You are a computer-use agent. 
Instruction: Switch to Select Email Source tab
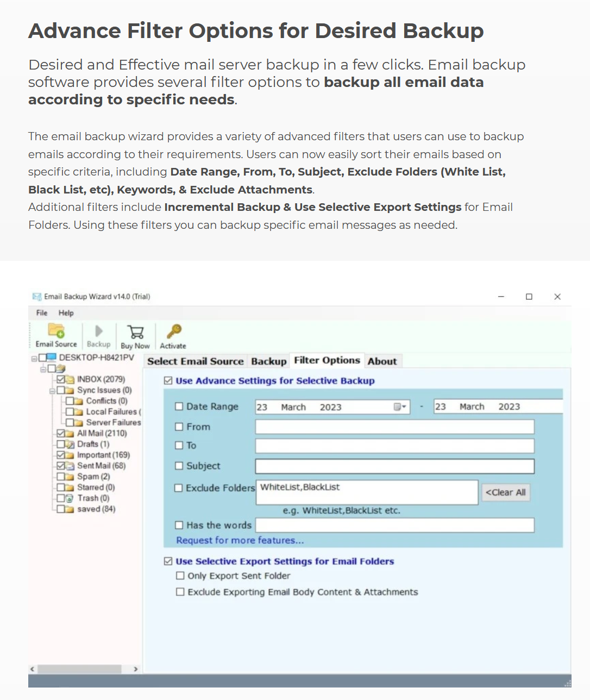click(196, 361)
